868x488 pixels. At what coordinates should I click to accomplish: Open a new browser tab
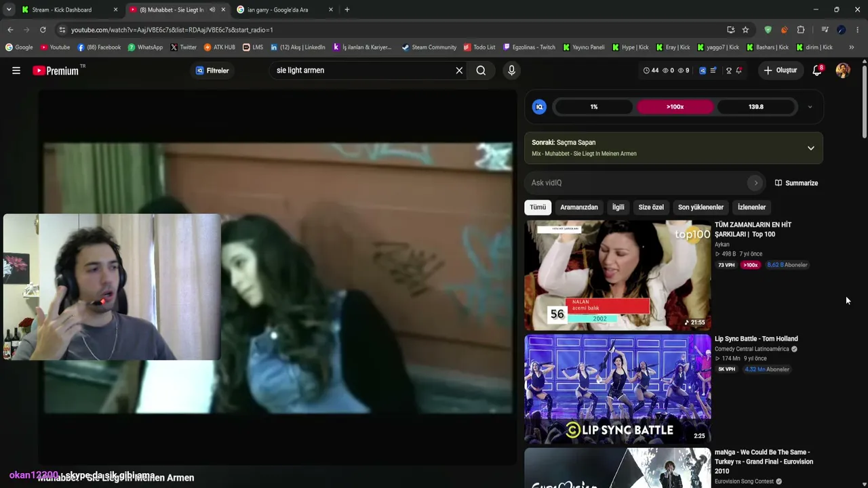point(347,9)
